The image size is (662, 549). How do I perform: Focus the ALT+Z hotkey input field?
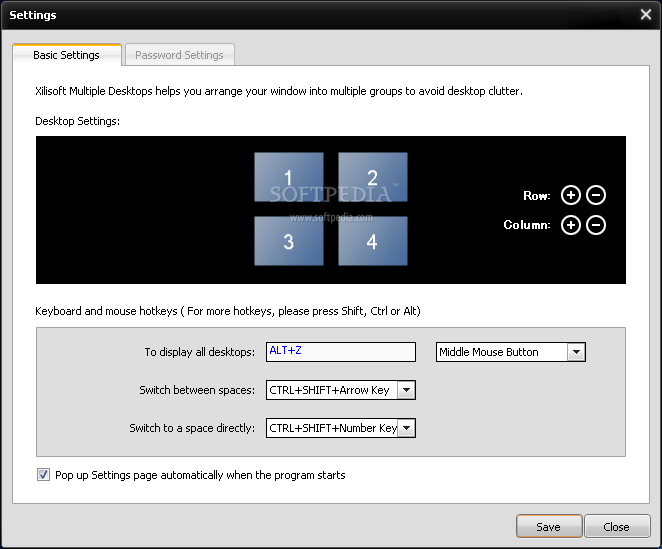pos(341,352)
